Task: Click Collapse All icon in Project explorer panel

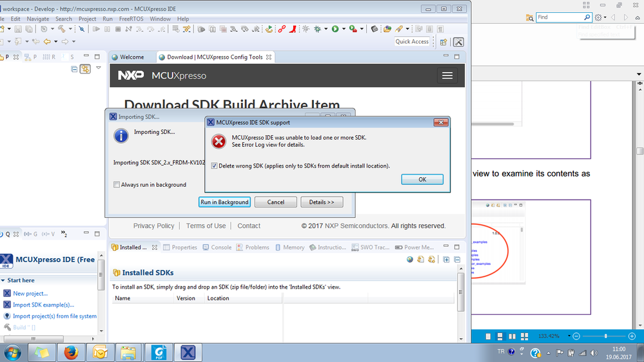Action: [74, 69]
